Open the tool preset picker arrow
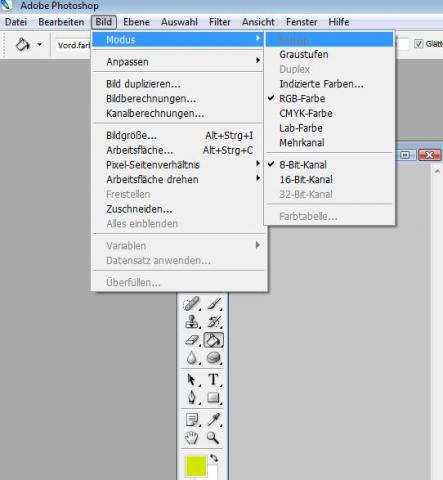Image resolution: width=443 pixels, height=480 pixels. point(40,44)
